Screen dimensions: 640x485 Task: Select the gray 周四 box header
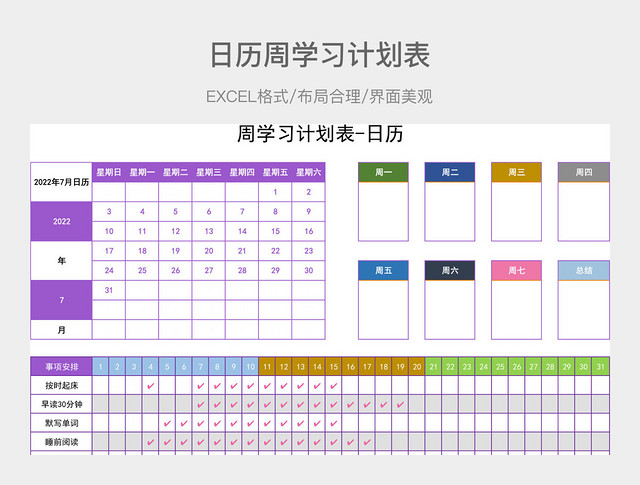tap(584, 172)
